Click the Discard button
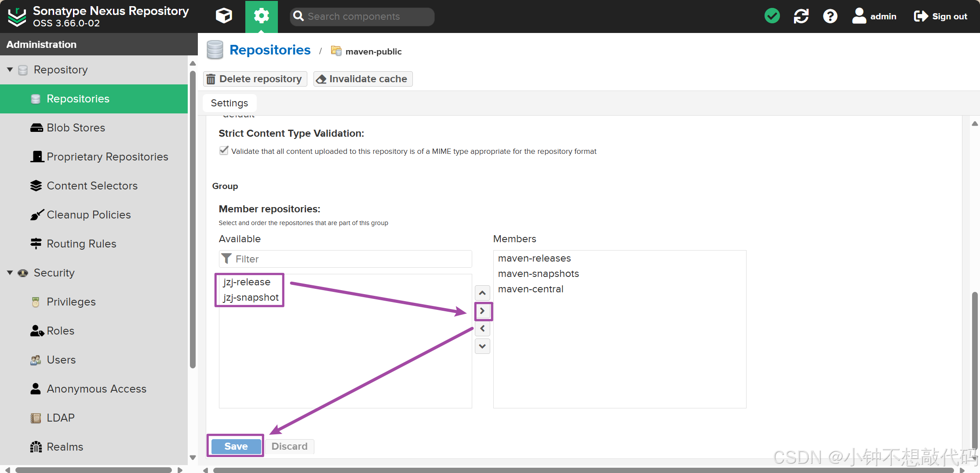This screenshot has height=473, width=980. [x=289, y=446]
